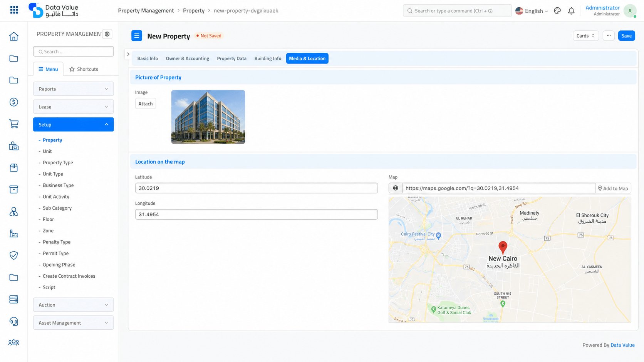Screen dimensions: 644x362
Task: Open the users group sidebar icon
Action: (x=14, y=342)
